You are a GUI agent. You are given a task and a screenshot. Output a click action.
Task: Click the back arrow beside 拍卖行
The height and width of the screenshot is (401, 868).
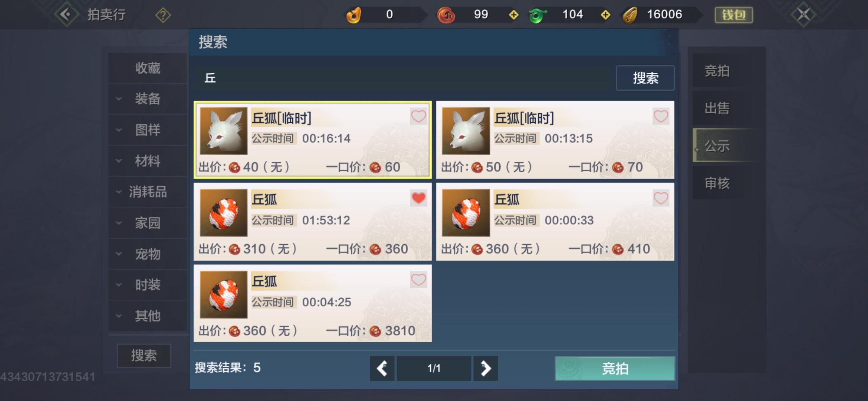click(x=67, y=15)
